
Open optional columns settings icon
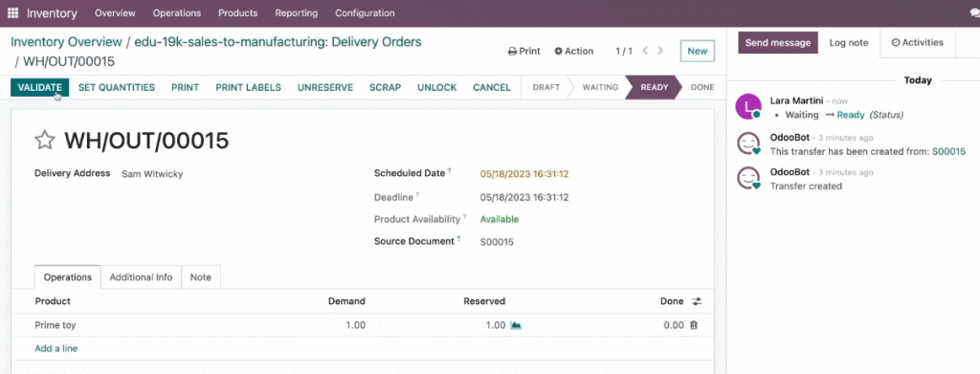click(x=697, y=301)
